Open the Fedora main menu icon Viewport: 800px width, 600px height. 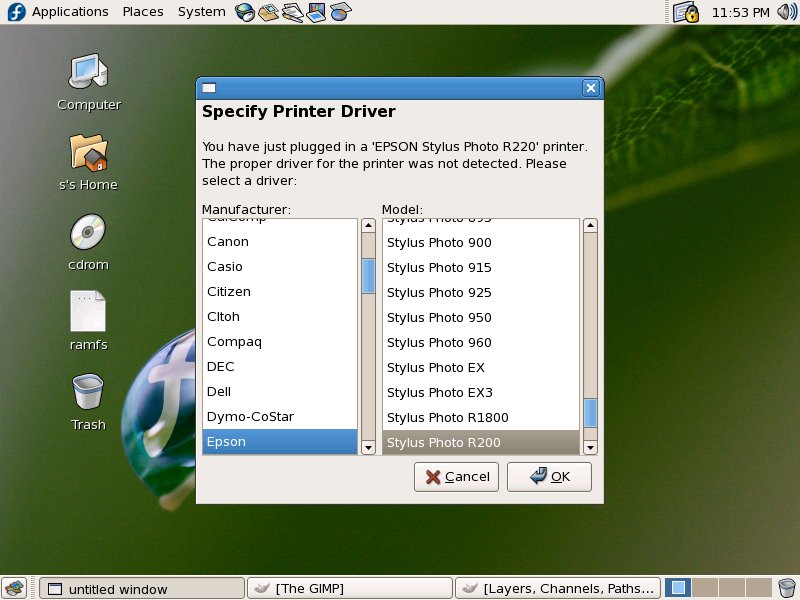pyautogui.click(x=16, y=11)
